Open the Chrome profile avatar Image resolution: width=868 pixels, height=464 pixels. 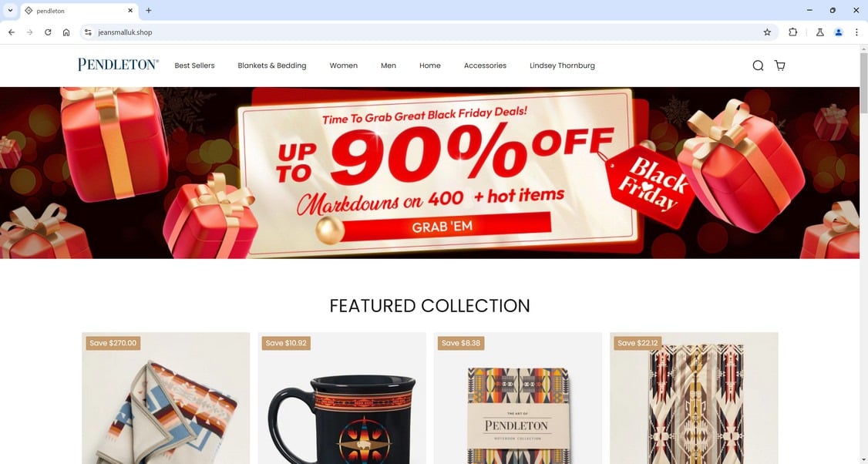(x=838, y=32)
